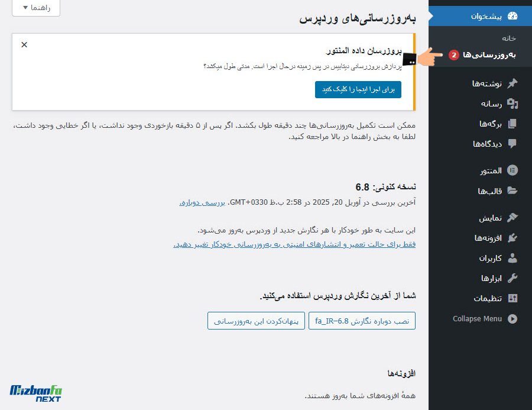Click the Settings sliders icon
532x410 pixels.
[512, 298]
